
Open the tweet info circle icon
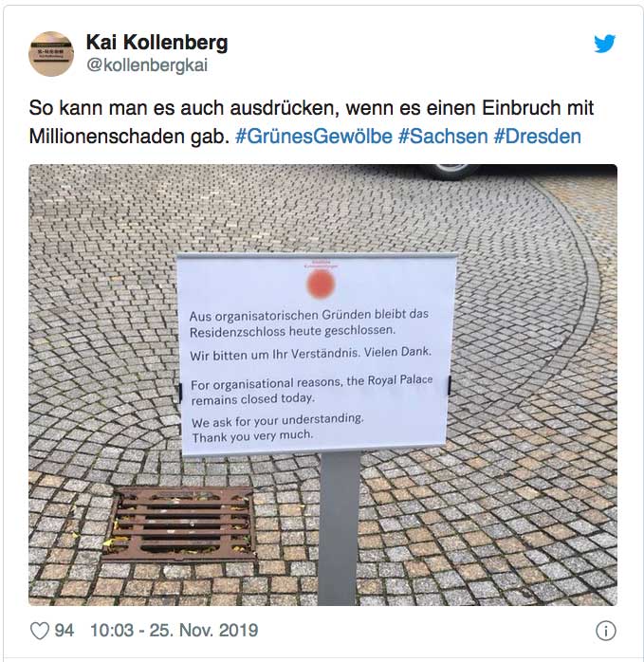tap(605, 632)
